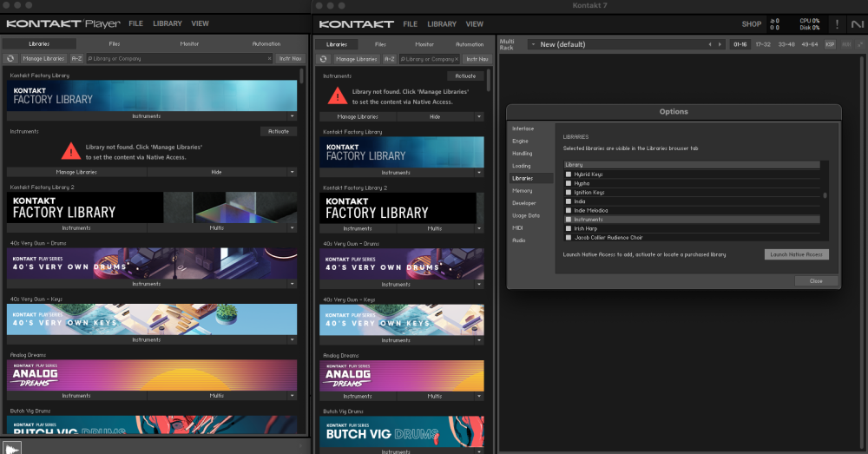Go to previous multi preset arrow
The width and height of the screenshot is (868, 454).
[x=710, y=44]
